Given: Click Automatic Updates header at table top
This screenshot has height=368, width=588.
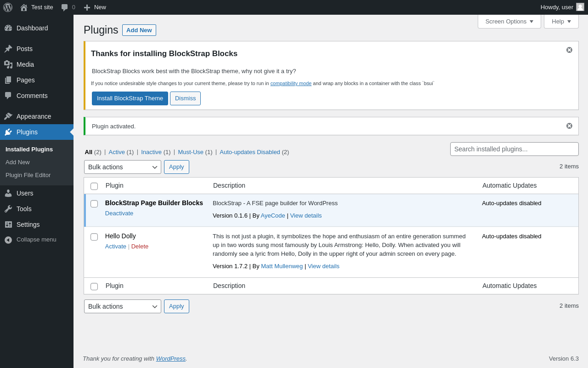Looking at the screenshot, I should click(x=509, y=186).
